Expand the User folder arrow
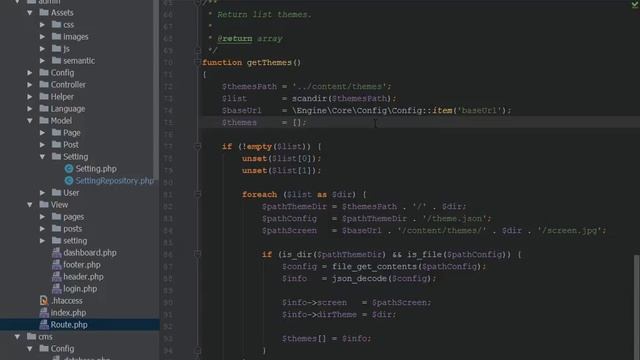The width and height of the screenshot is (640, 360). 42,193
